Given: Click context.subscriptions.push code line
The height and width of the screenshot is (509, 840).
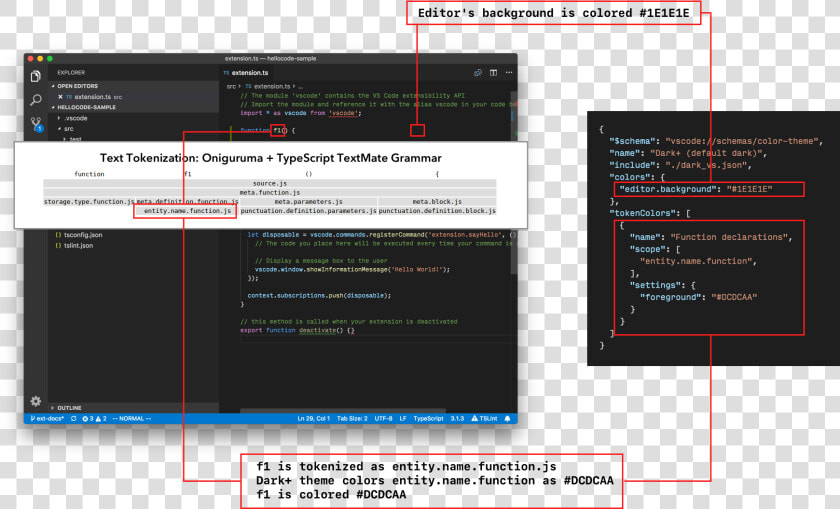Looking at the screenshot, I should [319, 296].
